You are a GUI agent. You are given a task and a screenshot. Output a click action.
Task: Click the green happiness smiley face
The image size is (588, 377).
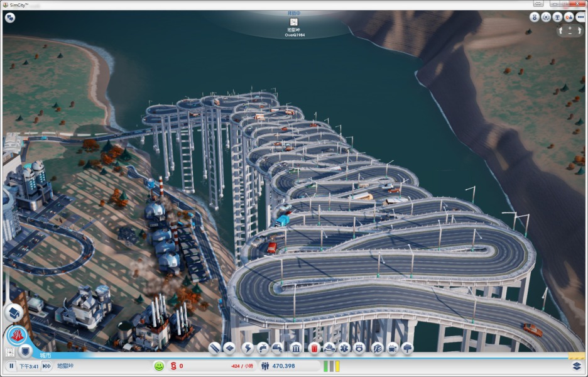(x=159, y=366)
